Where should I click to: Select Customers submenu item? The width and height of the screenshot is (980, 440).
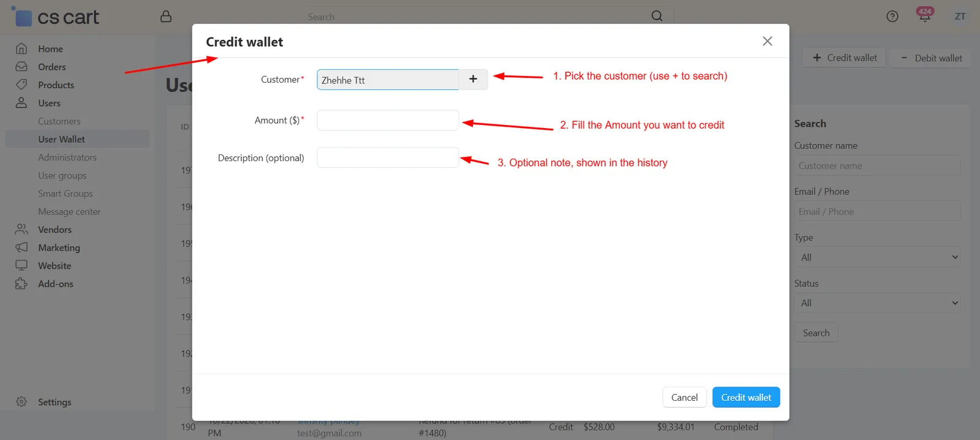pos(59,121)
